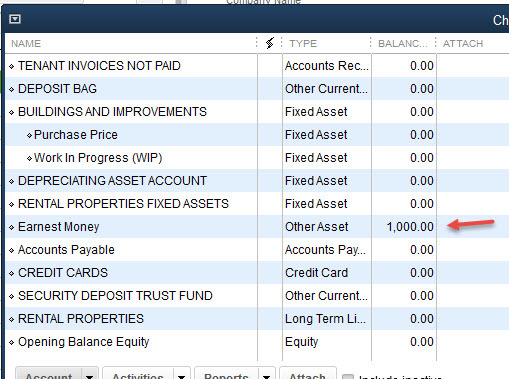Toggle the Include inactive checkbox
509x379 pixels.
(348, 377)
